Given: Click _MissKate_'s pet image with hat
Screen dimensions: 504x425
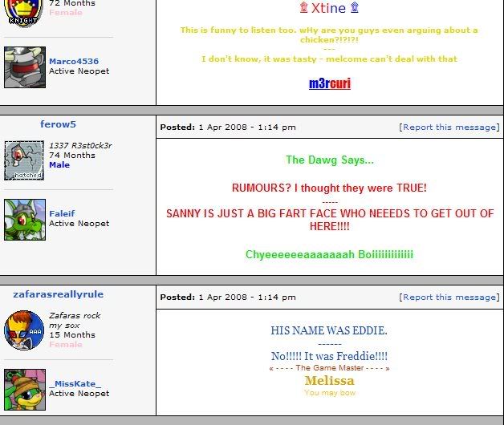Looking at the screenshot, I should [24, 389].
